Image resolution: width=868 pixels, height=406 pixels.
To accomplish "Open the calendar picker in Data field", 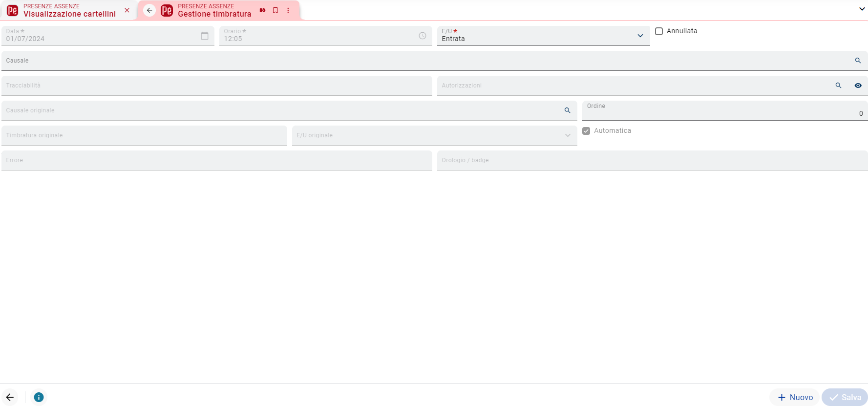I will [205, 36].
